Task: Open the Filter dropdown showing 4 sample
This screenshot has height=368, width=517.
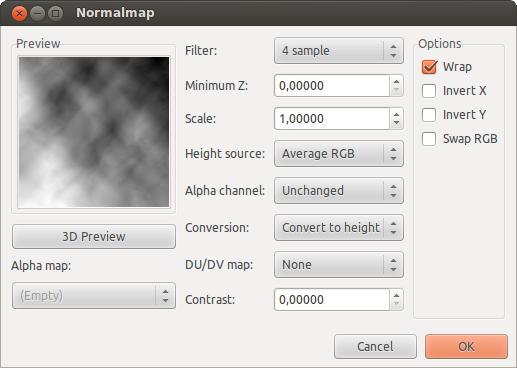Action: [339, 51]
